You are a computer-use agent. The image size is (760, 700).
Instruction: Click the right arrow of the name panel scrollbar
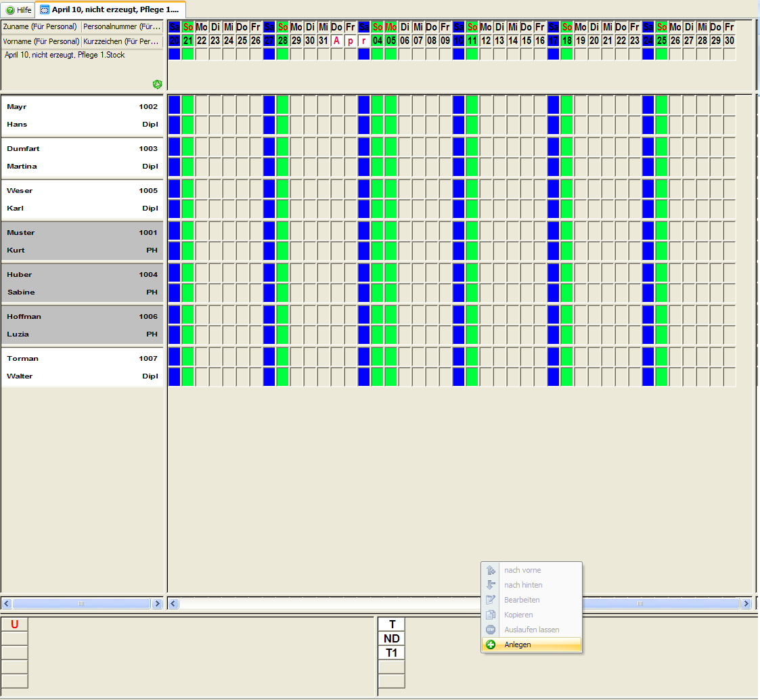(158, 603)
